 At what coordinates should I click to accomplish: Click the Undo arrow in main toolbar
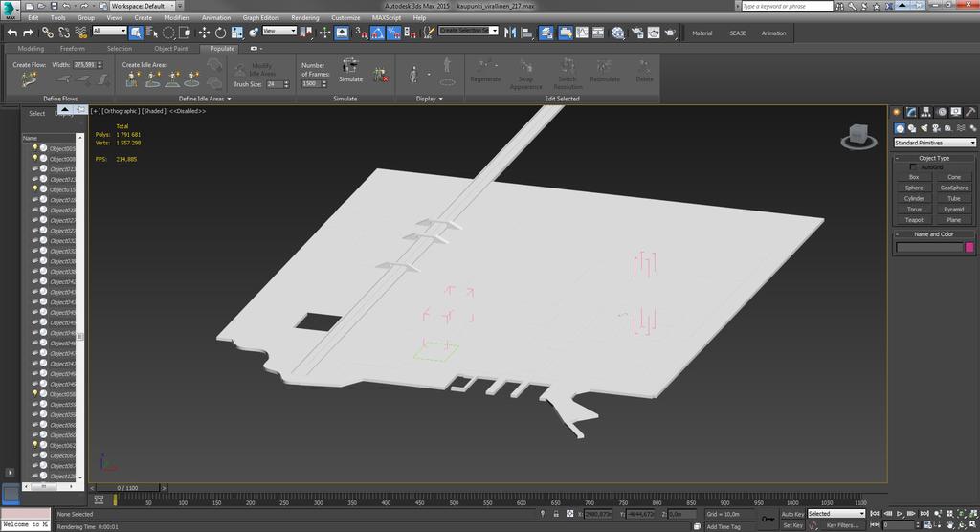(x=11, y=33)
